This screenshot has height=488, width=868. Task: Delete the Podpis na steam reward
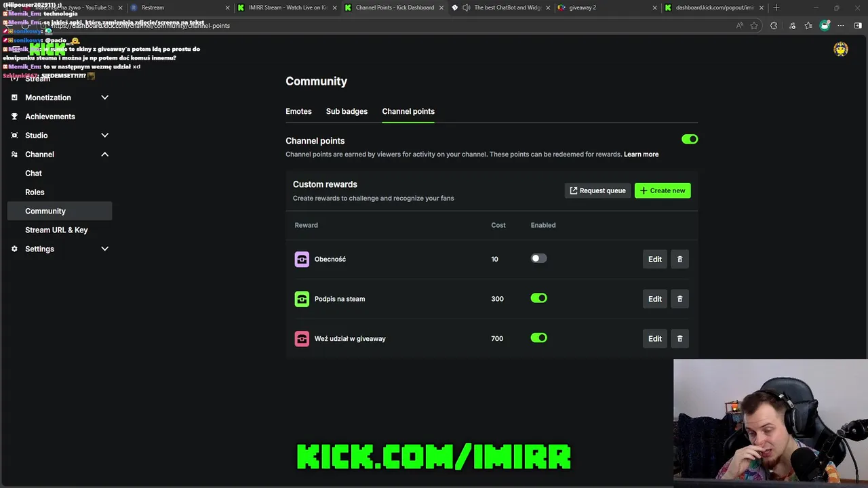pos(680,299)
